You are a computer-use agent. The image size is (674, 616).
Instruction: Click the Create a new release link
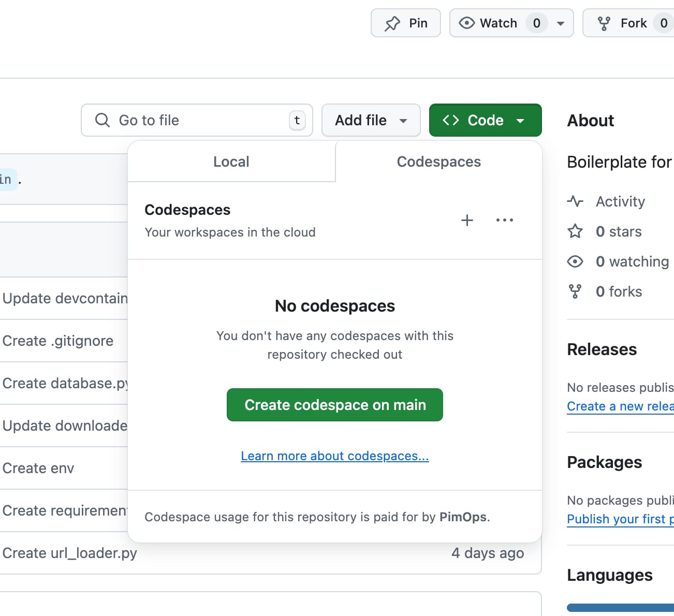pos(620,406)
